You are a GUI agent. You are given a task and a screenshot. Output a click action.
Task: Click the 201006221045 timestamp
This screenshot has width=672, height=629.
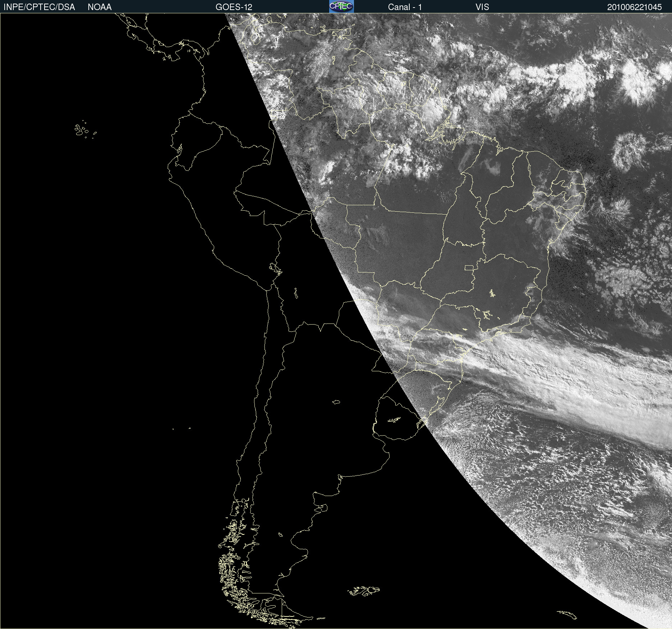(634, 7)
